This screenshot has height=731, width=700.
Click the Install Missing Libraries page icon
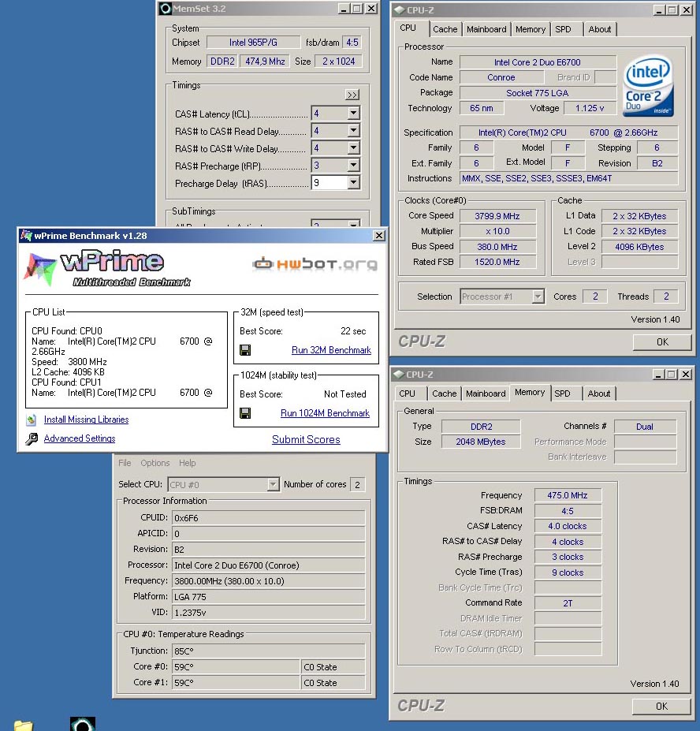(x=32, y=420)
